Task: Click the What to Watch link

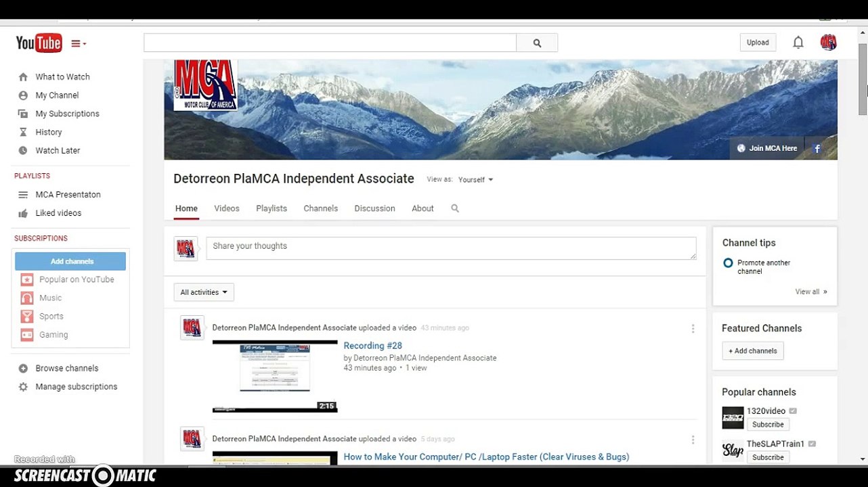Action: 62,77
